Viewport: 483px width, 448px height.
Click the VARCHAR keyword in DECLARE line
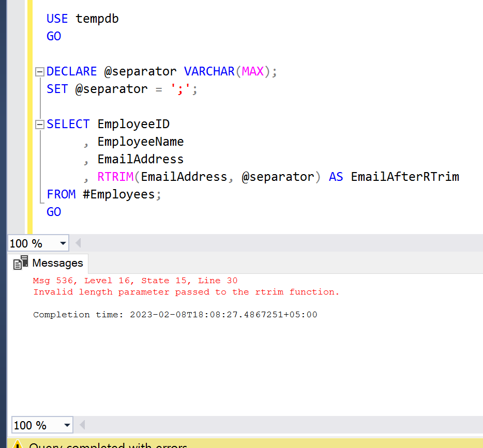(209, 71)
